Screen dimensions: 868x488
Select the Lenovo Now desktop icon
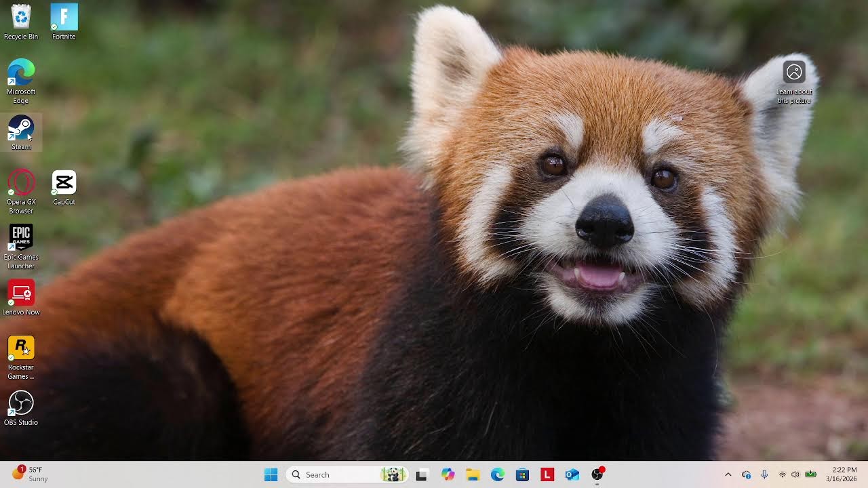click(x=21, y=298)
